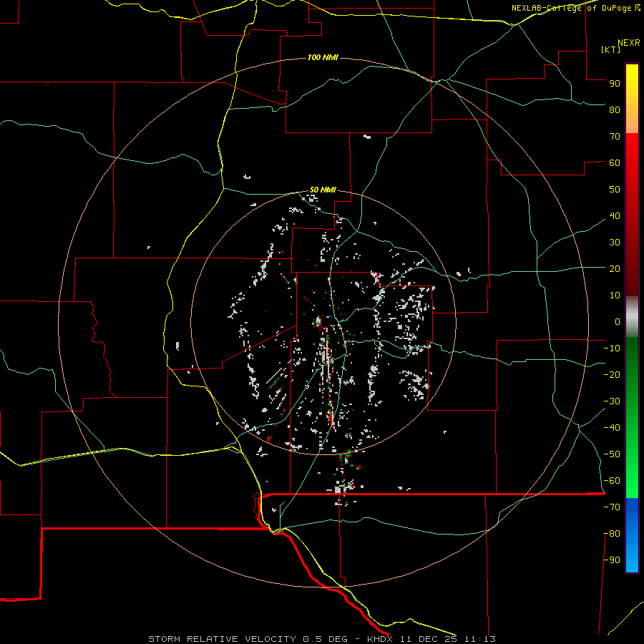Image resolution: width=644 pixels, height=644 pixels.
Task: Click the 60 value on velocity scale
Action: tap(615, 162)
